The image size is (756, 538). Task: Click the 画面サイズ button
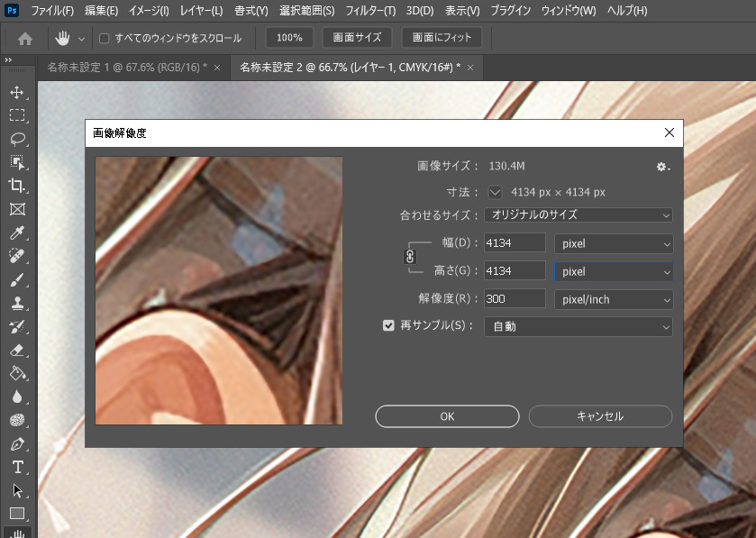[x=357, y=38]
